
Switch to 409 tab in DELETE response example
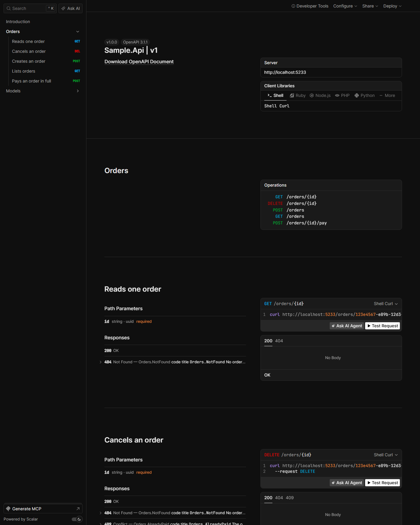[290, 498]
